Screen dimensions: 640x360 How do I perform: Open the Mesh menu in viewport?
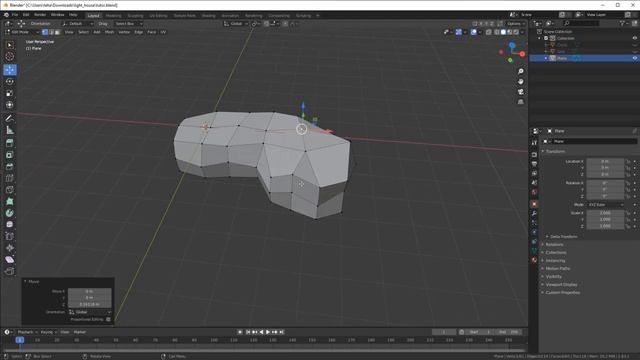point(109,32)
